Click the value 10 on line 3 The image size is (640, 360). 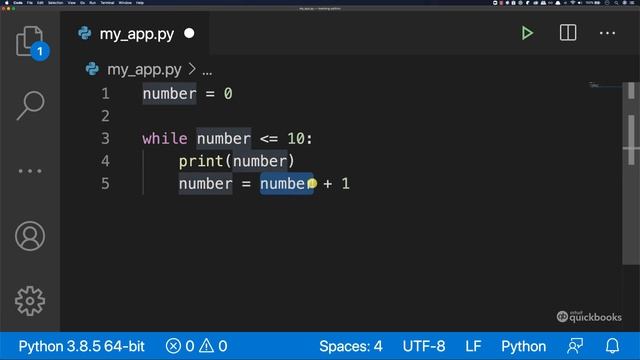296,138
